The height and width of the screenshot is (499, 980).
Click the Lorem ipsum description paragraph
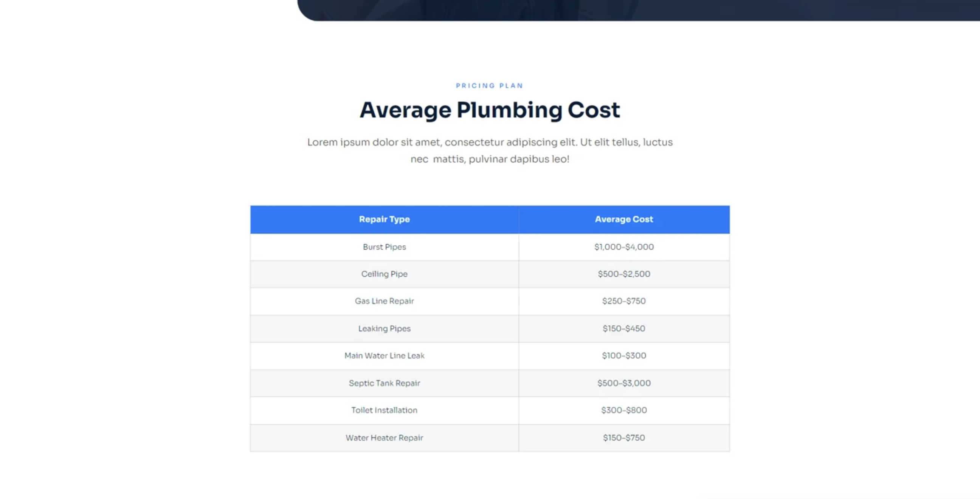pyautogui.click(x=490, y=150)
